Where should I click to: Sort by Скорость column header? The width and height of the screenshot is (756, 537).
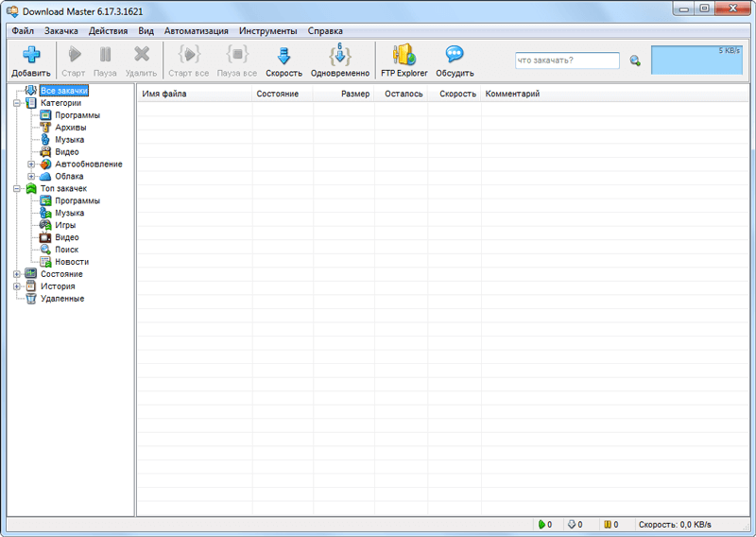coord(455,94)
